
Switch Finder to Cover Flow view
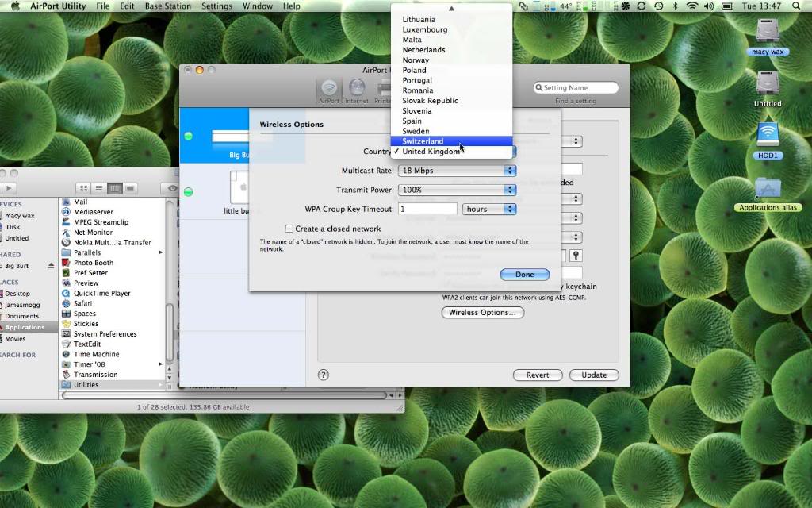click(x=130, y=188)
